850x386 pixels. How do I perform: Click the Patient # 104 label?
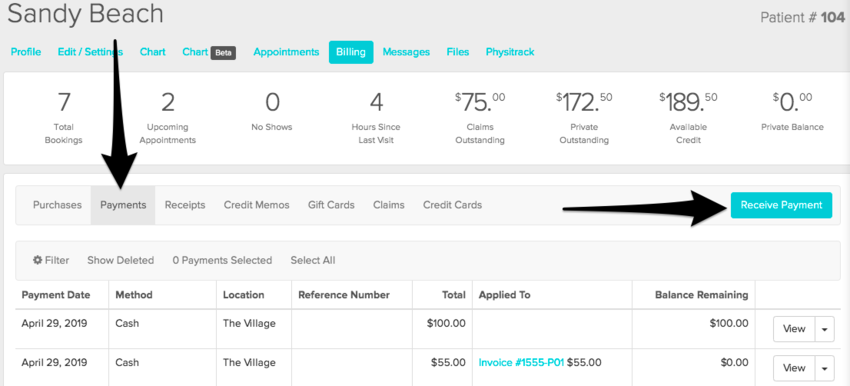pos(802,17)
